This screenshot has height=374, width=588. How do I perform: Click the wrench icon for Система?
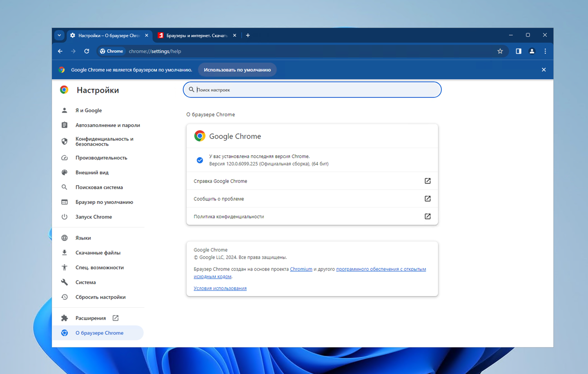click(65, 282)
